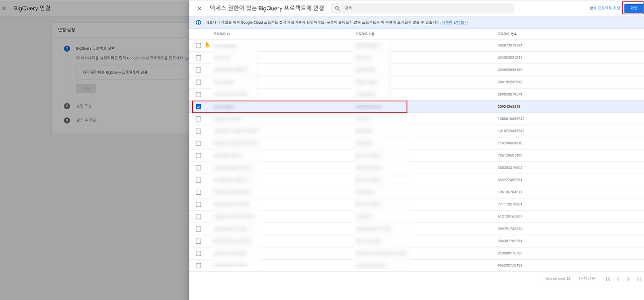Image resolution: width=644 pixels, height=300 pixels.
Task: Check the box for project 289791742633
Action: [x=198, y=229]
